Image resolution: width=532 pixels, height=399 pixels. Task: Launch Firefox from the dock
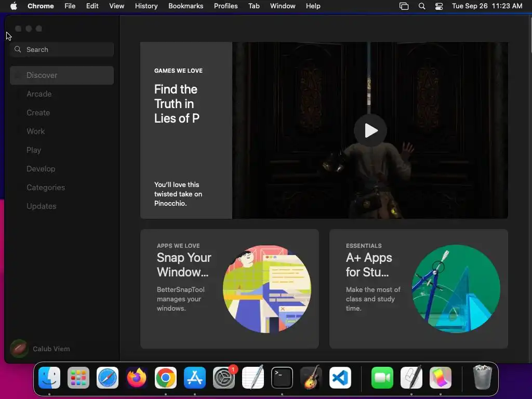137,378
